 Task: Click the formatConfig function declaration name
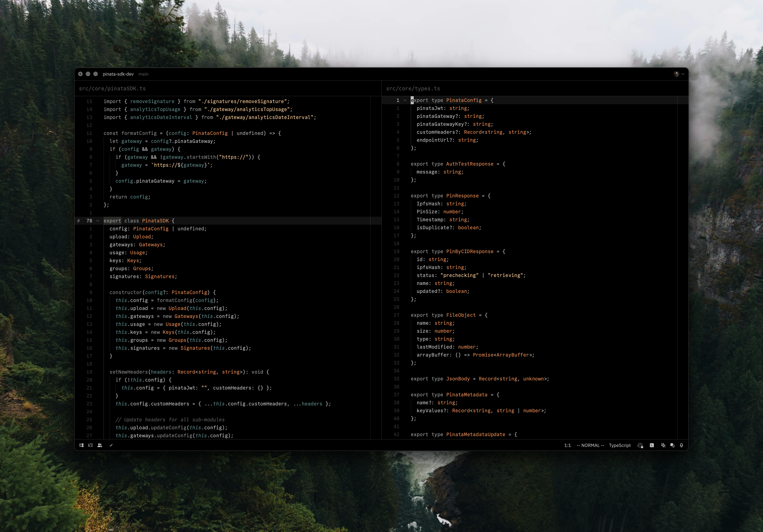(x=139, y=133)
